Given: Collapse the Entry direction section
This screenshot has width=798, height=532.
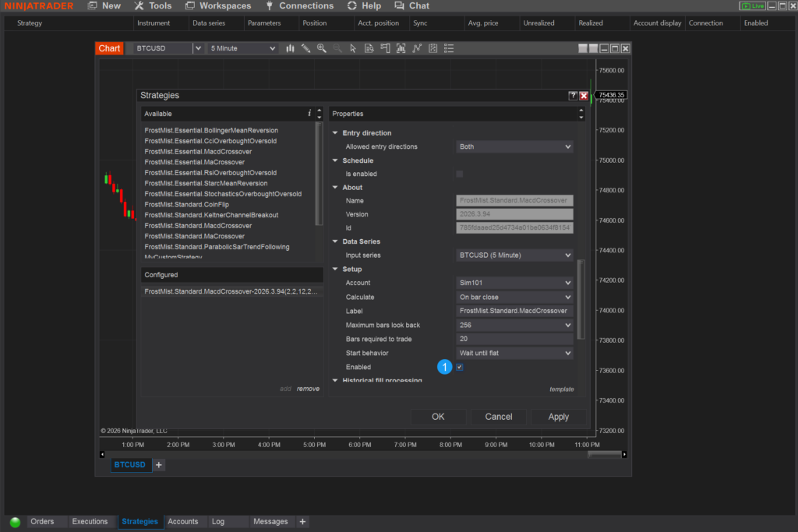Looking at the screenshot, I should point(336,133).
